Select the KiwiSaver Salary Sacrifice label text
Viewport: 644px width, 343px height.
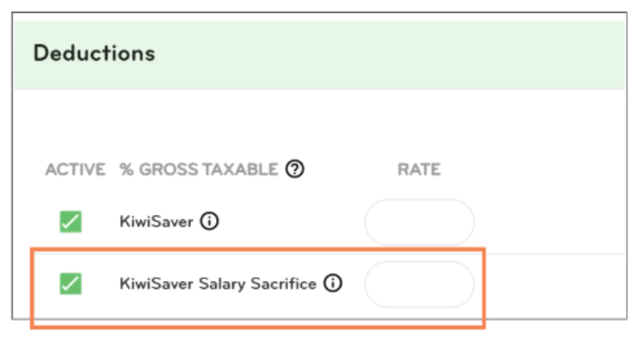pyautogui.click(x=219, y=283)
